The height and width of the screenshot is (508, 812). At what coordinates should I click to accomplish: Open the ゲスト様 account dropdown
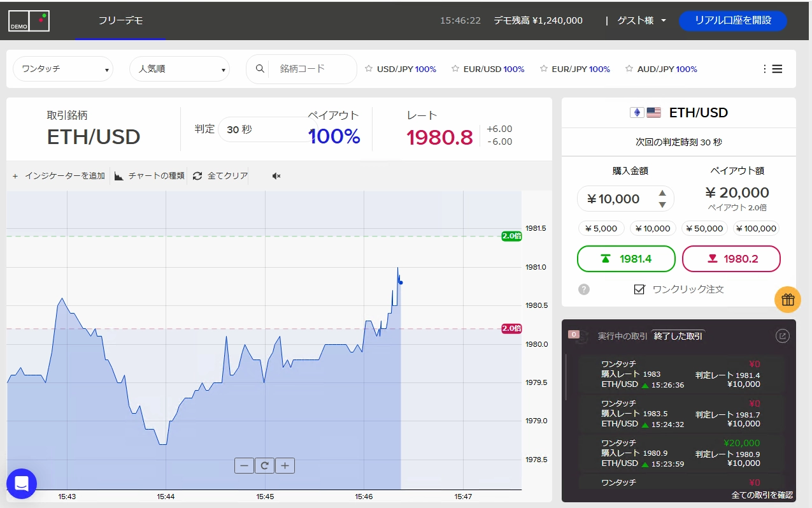coord(641,20)
